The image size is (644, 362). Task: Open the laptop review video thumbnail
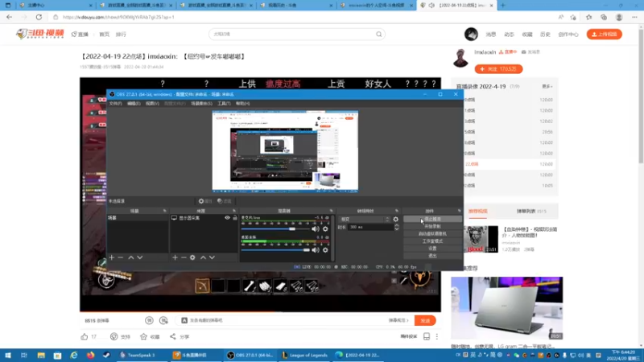(x=507, y=308)
